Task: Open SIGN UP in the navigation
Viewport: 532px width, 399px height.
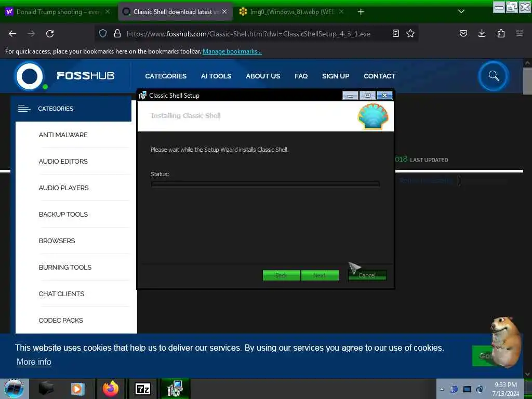Action: (336, 76)
